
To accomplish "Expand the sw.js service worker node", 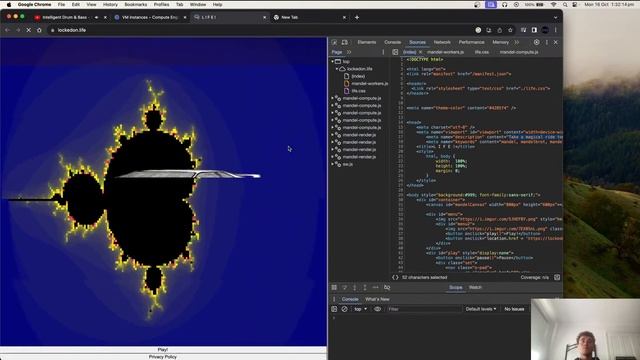I will pos(333,164).
